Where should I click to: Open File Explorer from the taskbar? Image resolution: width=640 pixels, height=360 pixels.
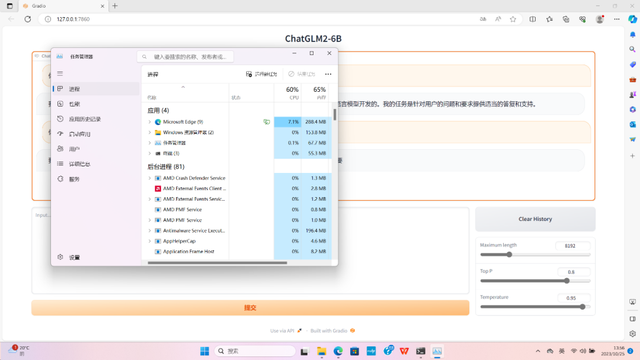(x=322, y=351)
